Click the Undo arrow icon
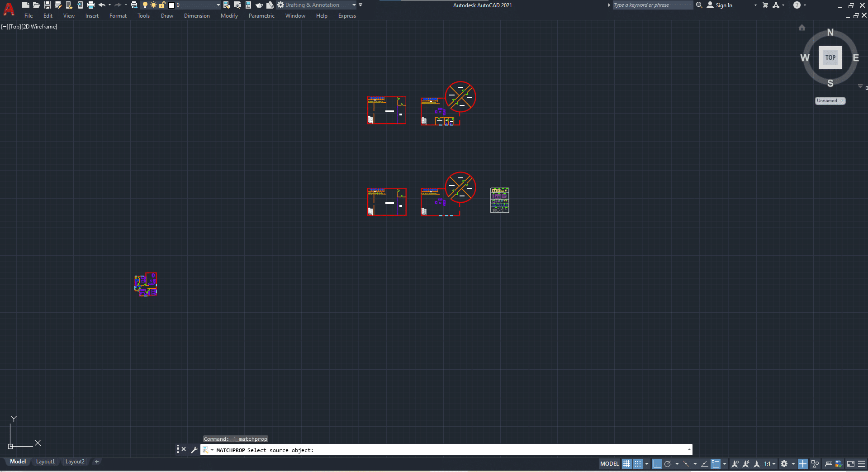 coord(102,5)
